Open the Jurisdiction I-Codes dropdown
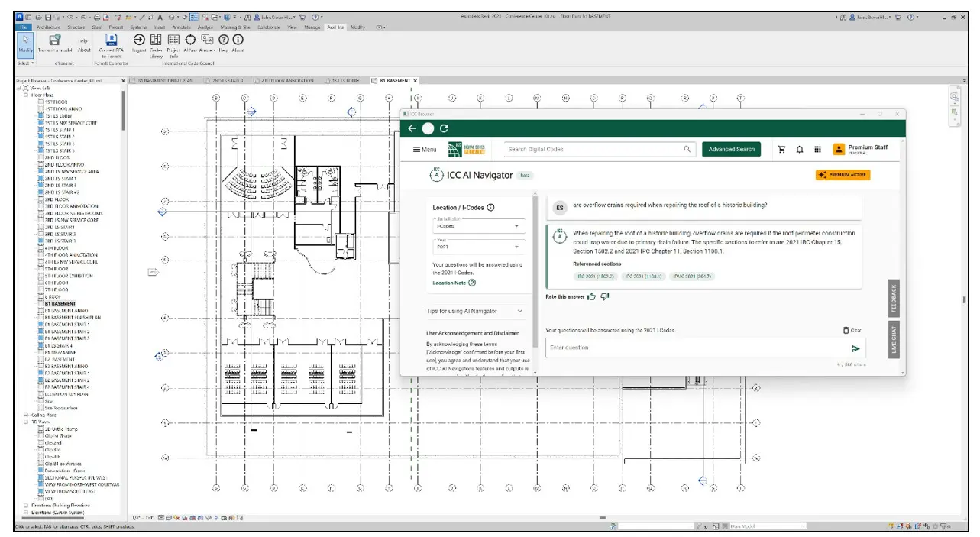The height and width of the screenshot is (537, 980). (477, 225)
